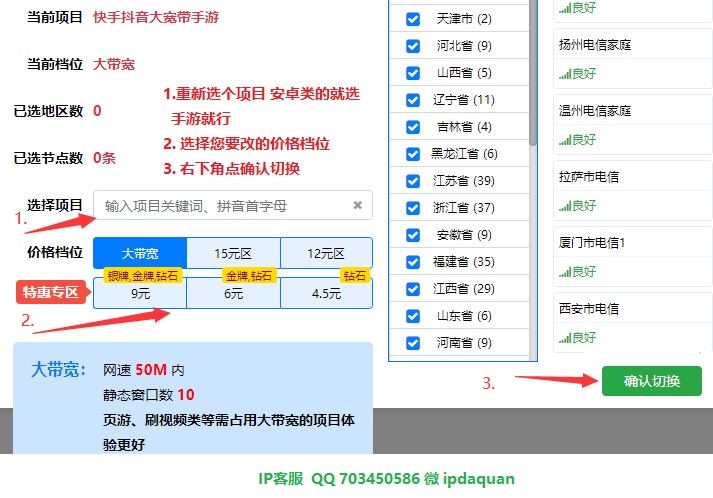Click signal icon under 扬州电信家庭

(x=565, y=73)
